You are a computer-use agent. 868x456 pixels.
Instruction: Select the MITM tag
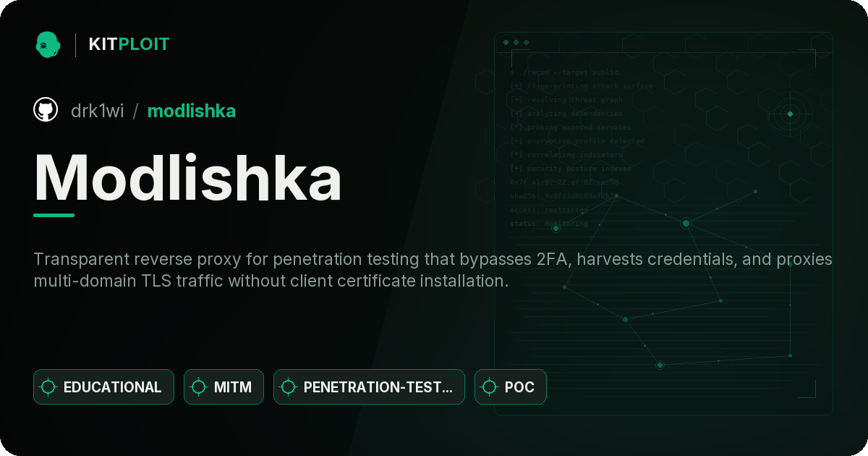click(224, 387)
